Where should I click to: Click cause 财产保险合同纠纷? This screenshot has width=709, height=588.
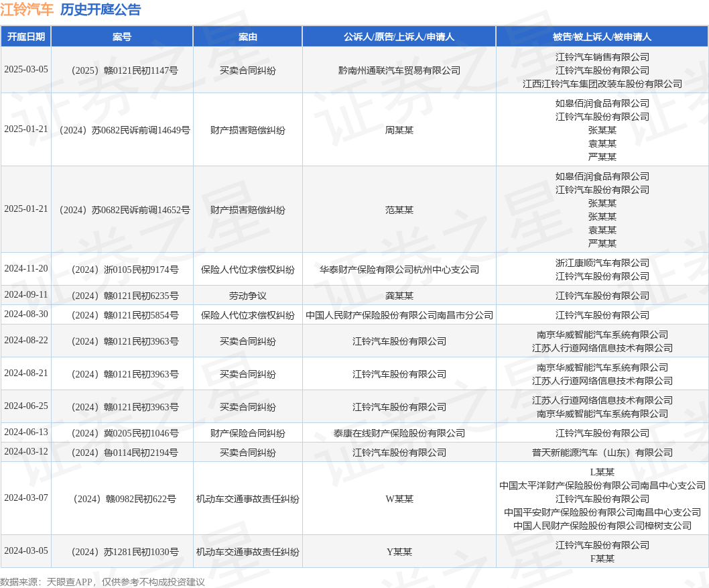click(248, 433)
